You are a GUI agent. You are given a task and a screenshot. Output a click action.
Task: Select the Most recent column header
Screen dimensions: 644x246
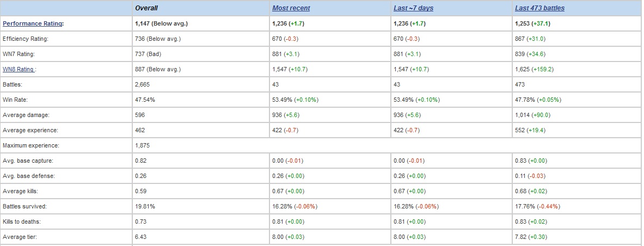click(x=292, y=8)
